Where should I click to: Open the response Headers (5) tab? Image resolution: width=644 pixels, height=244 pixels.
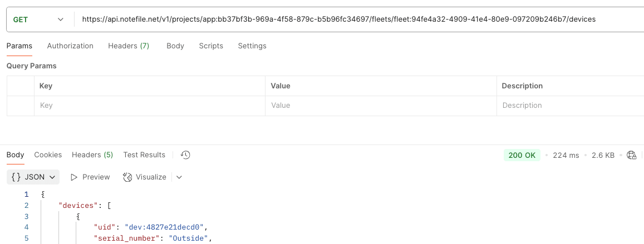[92, 155]
